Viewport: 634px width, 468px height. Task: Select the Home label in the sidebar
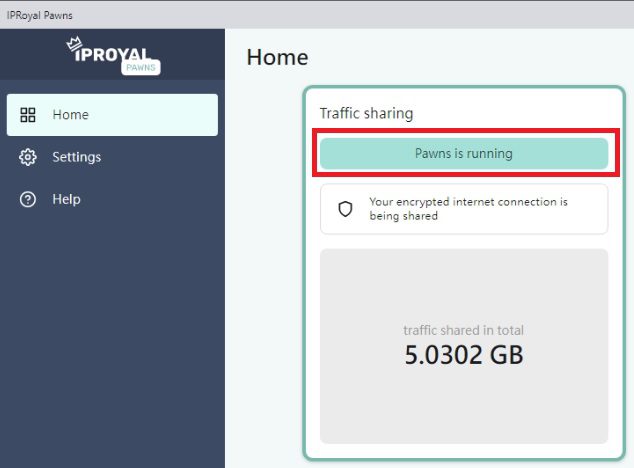(x=70, y=115)
